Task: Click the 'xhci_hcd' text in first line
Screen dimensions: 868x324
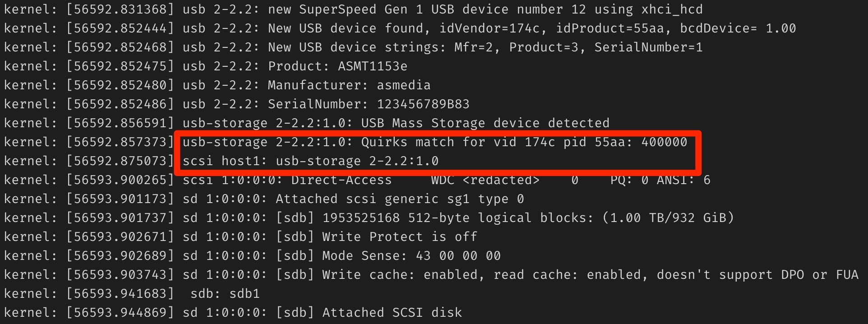Action: click(672, 9)
